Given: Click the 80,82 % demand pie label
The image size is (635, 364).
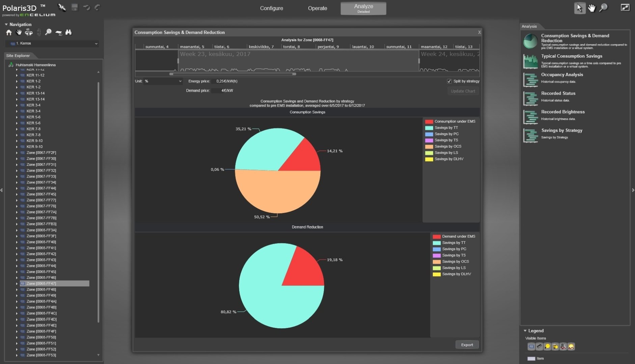Looking at the screenshot, I should [228, 312].
